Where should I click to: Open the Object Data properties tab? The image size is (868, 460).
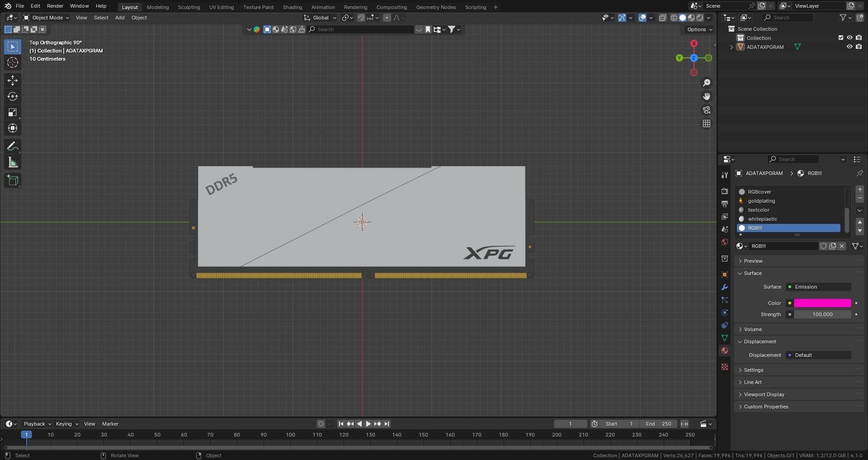[725, 338]
